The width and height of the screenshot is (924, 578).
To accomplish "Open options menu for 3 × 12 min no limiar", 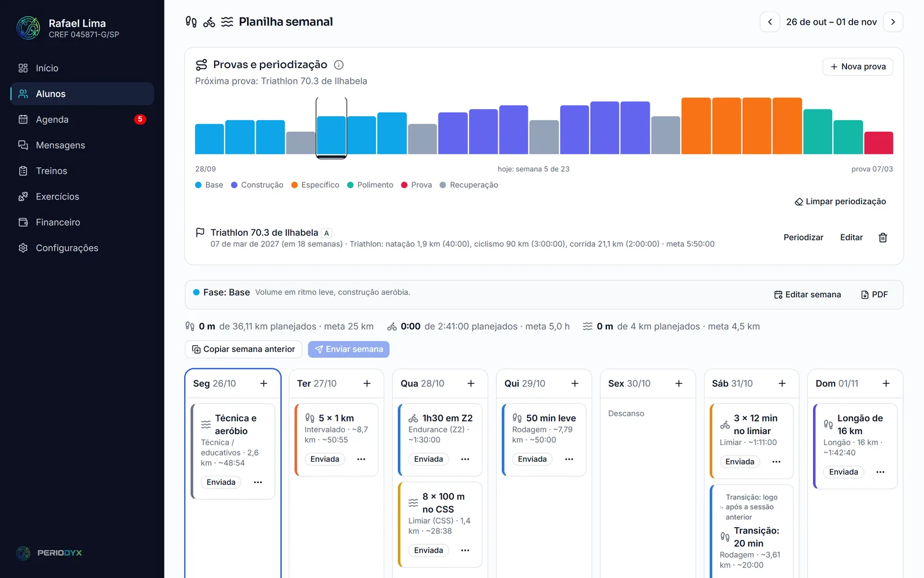I will click(x=776, y=462).
